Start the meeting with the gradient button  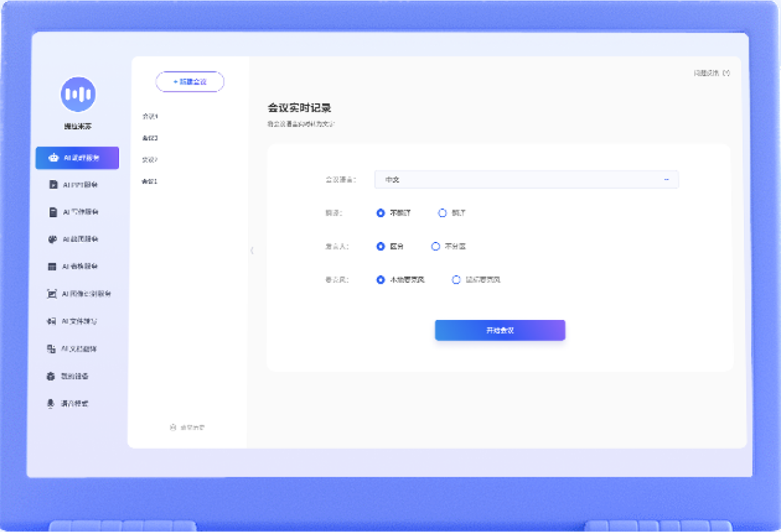pyautogui.click(x=500, y=330)
